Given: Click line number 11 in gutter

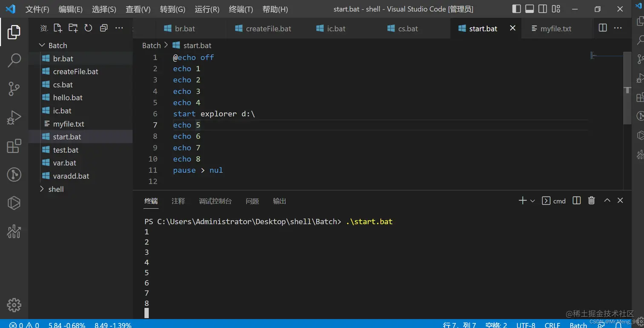Looking at the screenshot, I should click(x=153, y=170).
